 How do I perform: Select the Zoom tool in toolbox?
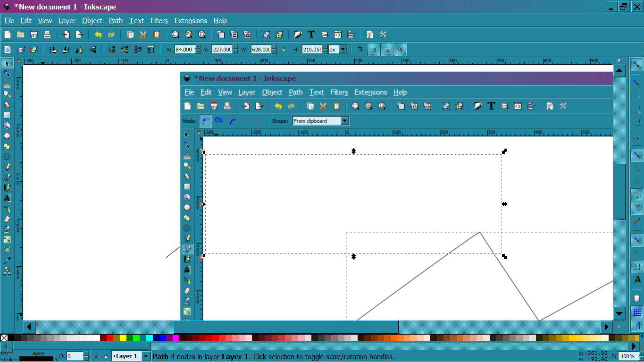pos(7,94)
